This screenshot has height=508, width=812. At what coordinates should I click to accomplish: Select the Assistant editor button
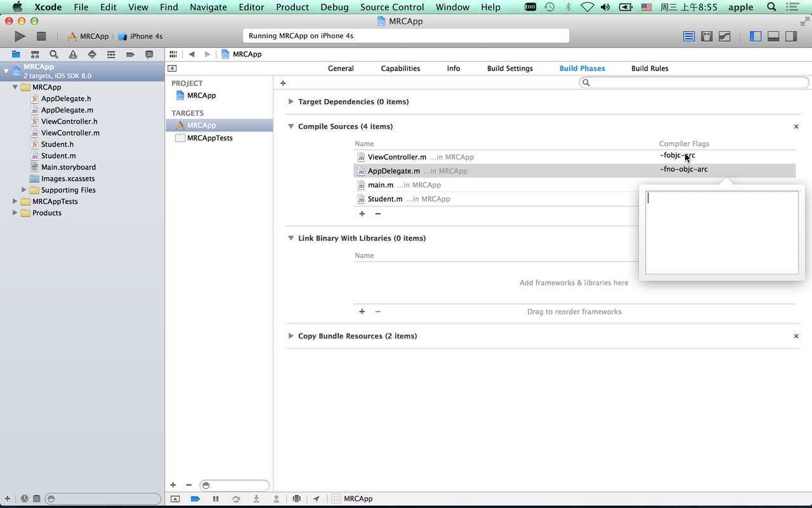click(x=707, y=36)
